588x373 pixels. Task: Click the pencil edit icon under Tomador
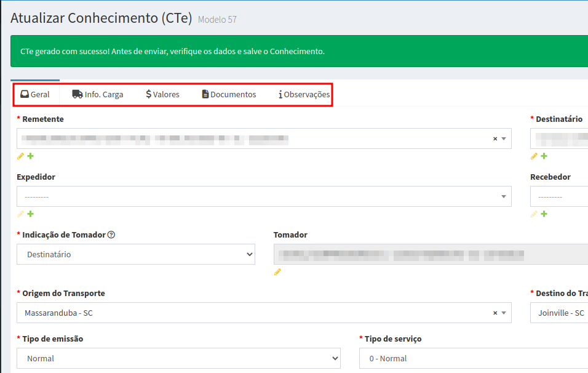[277, 272]
